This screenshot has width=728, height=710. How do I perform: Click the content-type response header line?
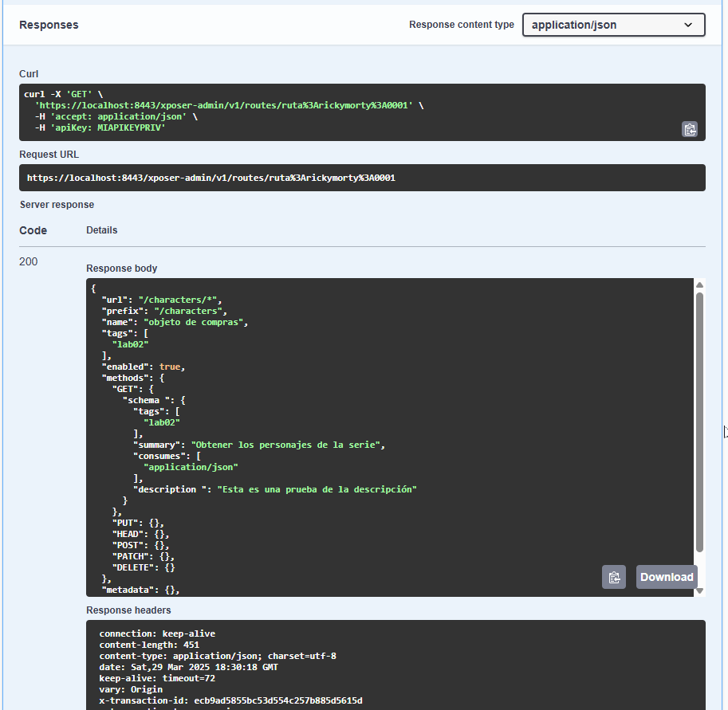click(217, 656)
